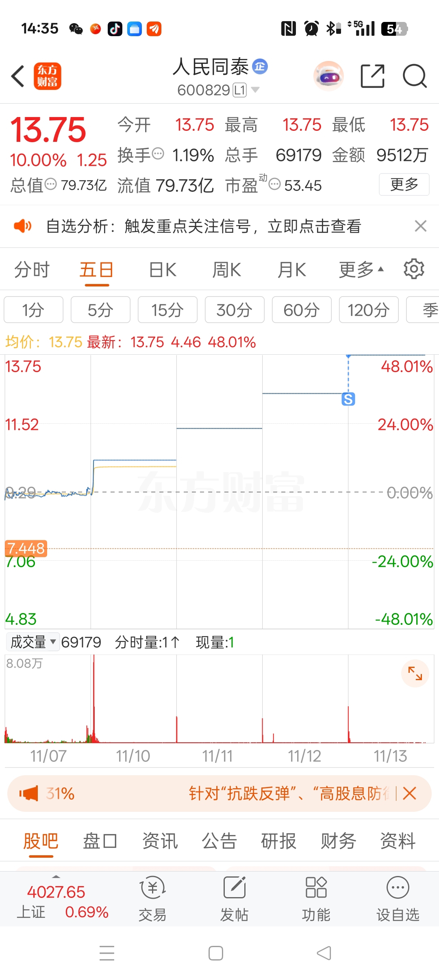The height and width of the screenshot is (980, 439).
Task: Open the 更多 chart types dropdown
Action: pos(361,269)
